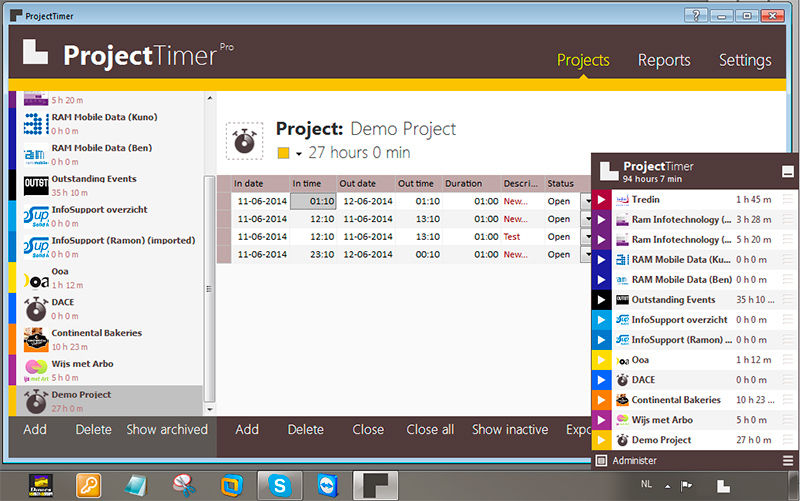
Task: Start timer for Tredin in mini widget
Action: 601,200
